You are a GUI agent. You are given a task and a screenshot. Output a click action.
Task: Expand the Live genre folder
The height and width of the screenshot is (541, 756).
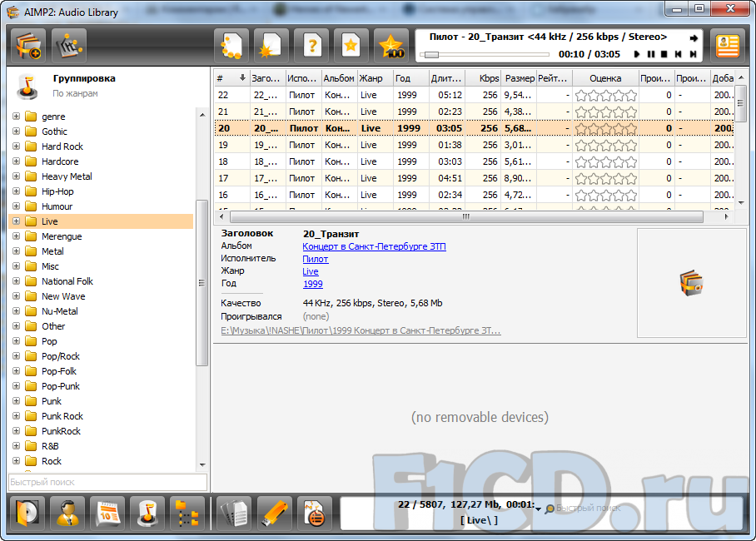[16, 221]
